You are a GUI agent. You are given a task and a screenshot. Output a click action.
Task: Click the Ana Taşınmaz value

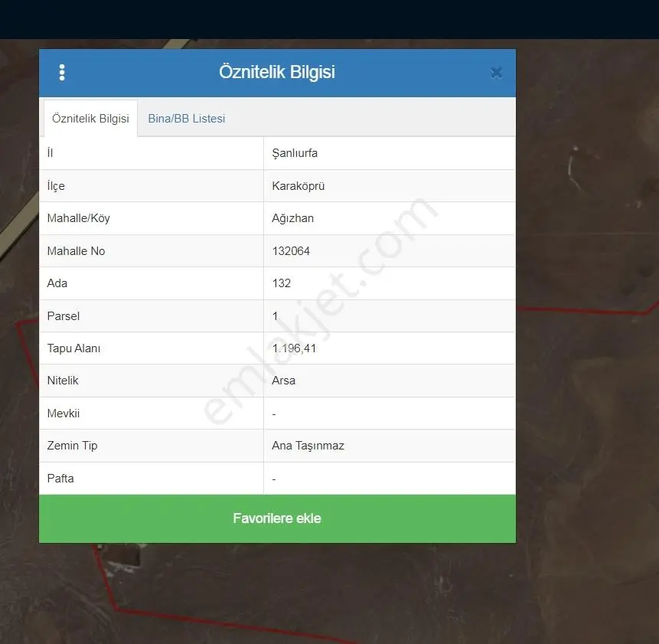308,446
